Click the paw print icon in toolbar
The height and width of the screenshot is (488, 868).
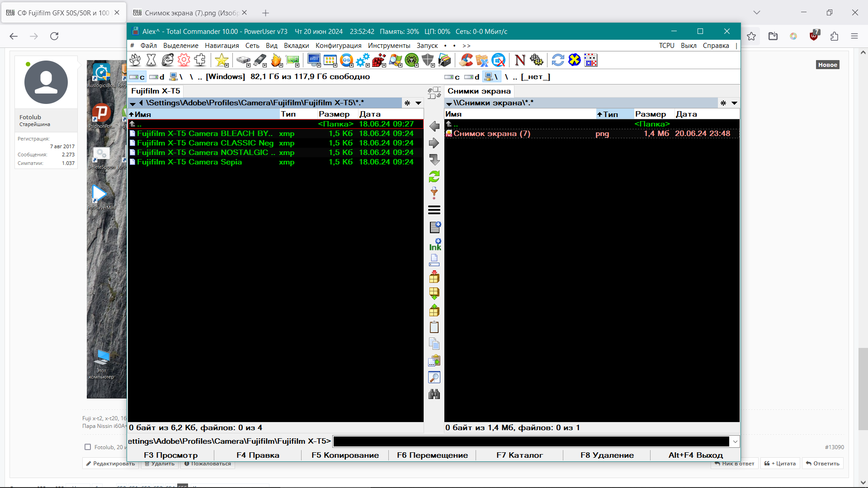135,60
